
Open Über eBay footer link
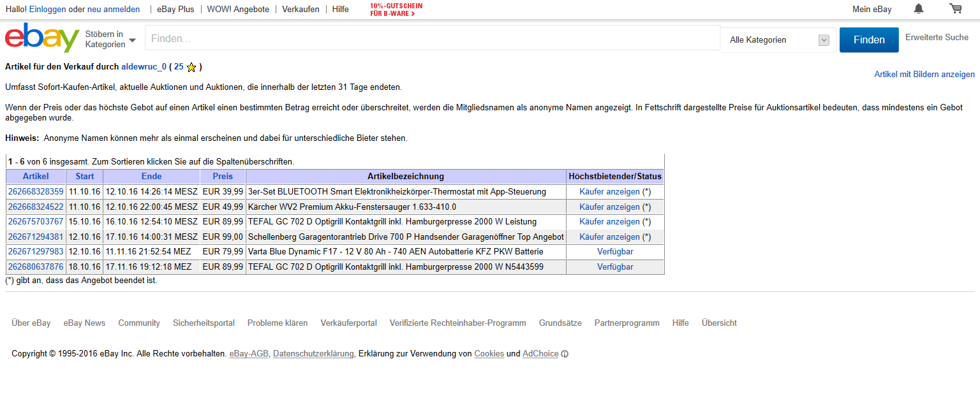[31, 323]
